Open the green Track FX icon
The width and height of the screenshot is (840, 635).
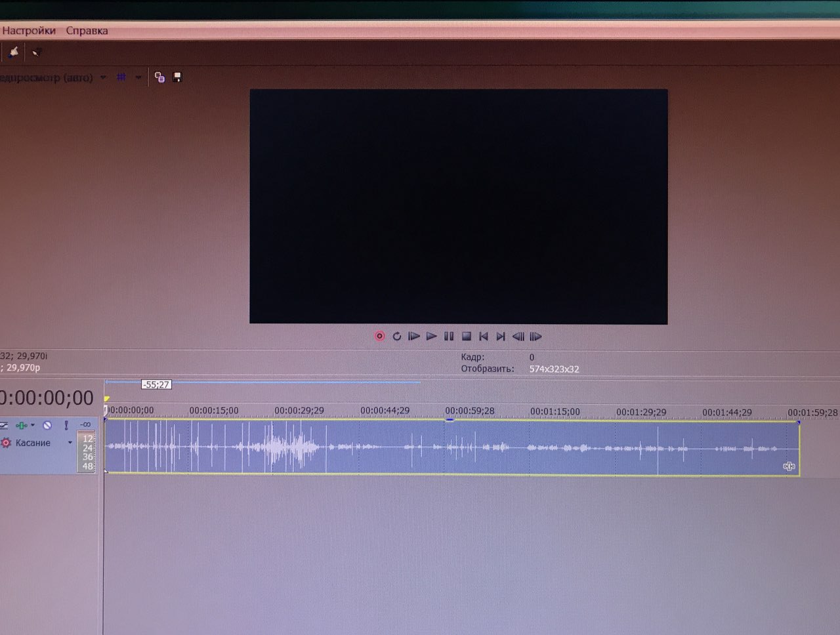pos(22,426)
